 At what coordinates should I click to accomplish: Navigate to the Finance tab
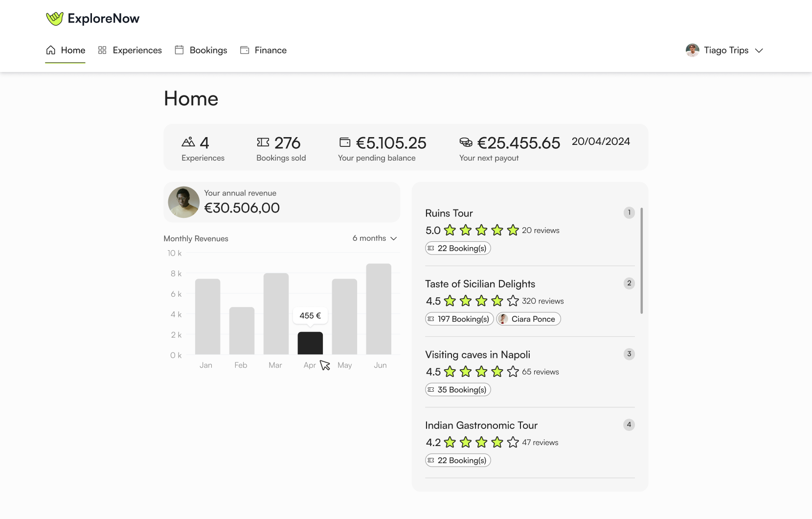tap(263, 50)
